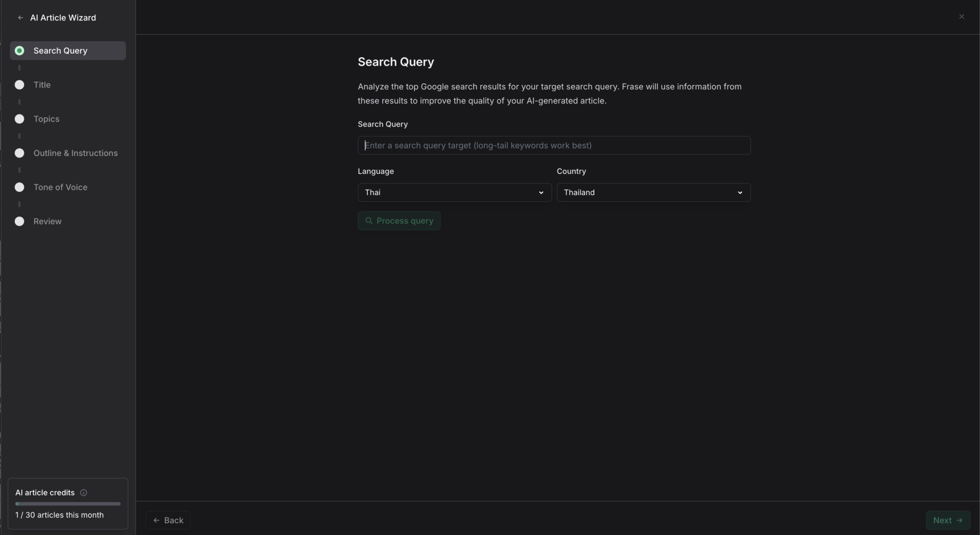Screen dimensions: 980x535
Task: Select the Outline & Instructions step circle
Action: pos(19,153)
